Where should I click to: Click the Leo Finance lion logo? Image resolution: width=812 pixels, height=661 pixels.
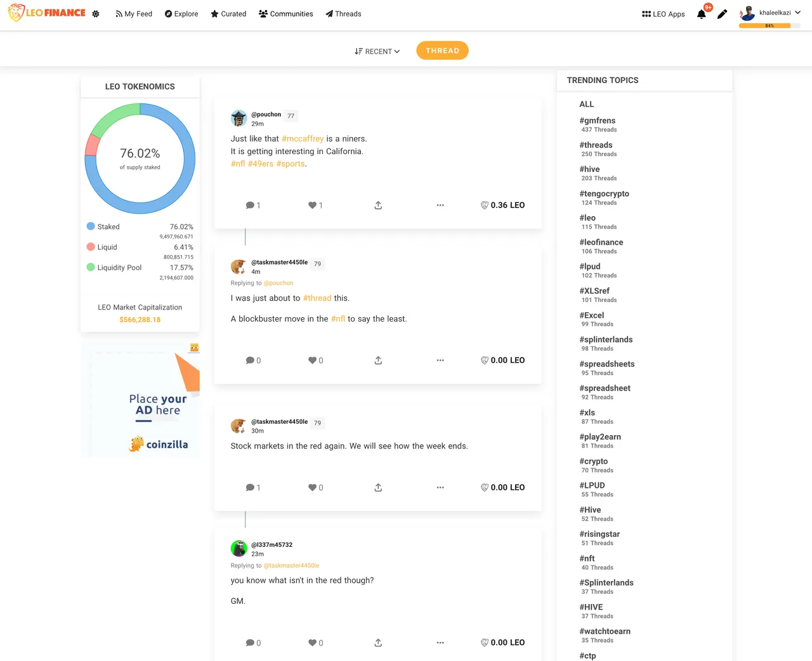click(x=46, y=13)
